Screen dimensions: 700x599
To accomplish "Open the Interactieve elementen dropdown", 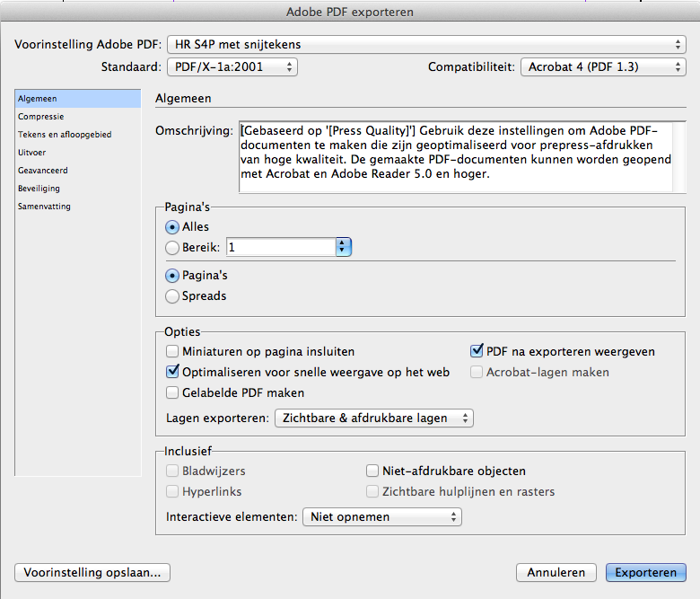I will coord(382,516).
